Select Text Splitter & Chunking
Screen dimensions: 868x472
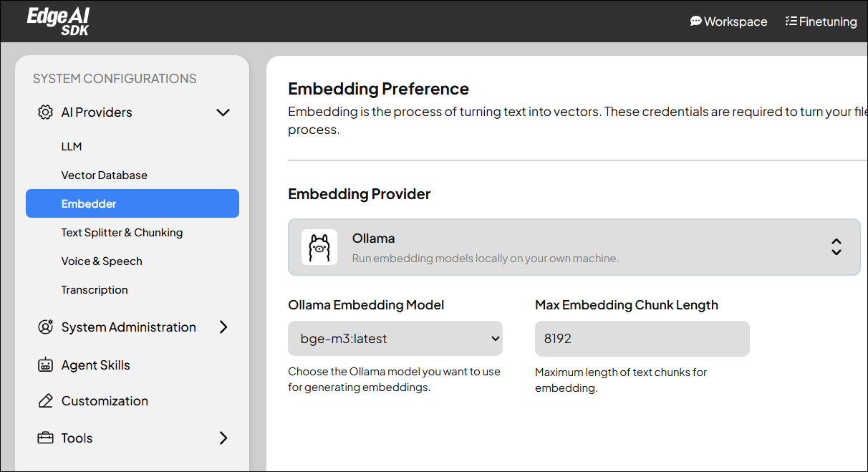[122, 232]
